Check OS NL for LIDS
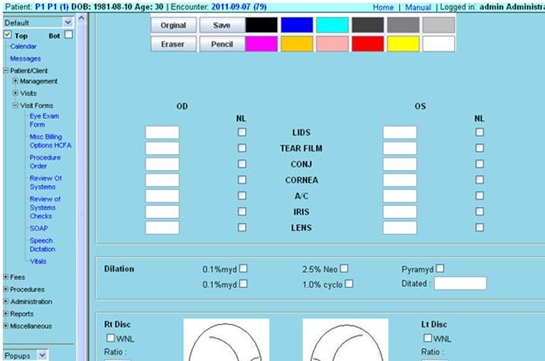This screenshot has height=361, width=545. tap(480, 132)
